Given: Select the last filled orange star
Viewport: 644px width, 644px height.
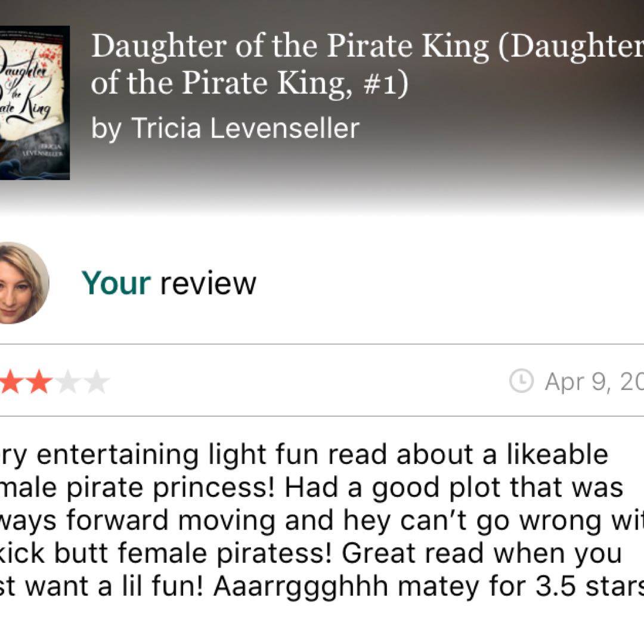Looking at the screenshot, I should (x=39, y=382).
